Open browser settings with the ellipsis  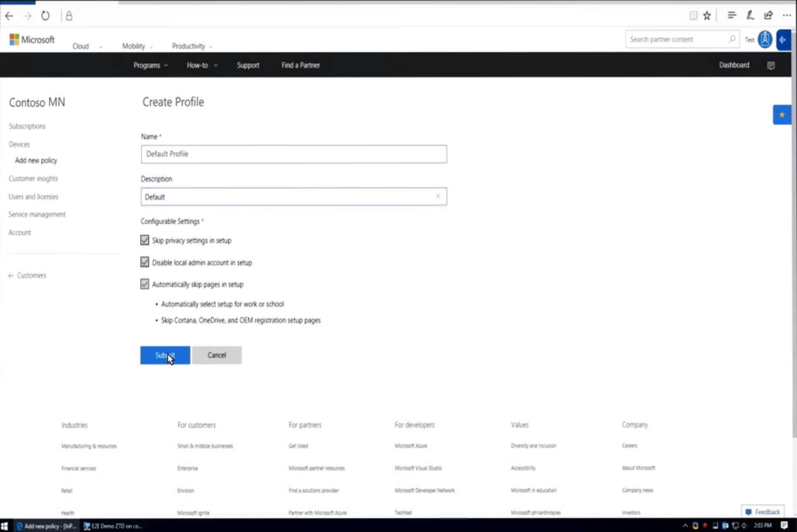click(x=787, y=15)
